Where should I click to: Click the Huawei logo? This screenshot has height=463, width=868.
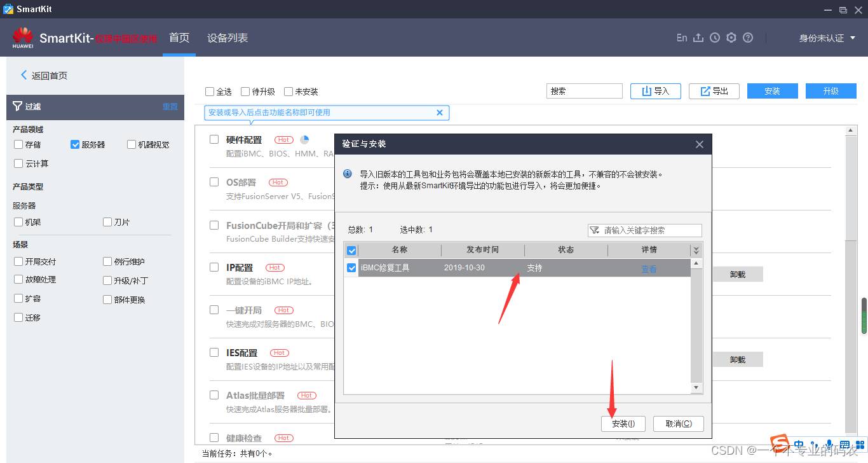pos(23,38)
